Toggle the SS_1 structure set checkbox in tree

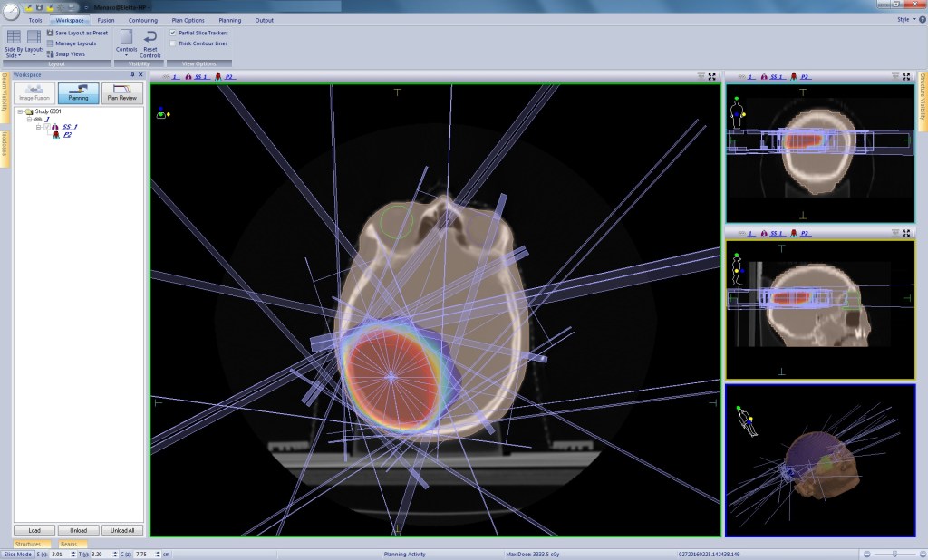46,127
